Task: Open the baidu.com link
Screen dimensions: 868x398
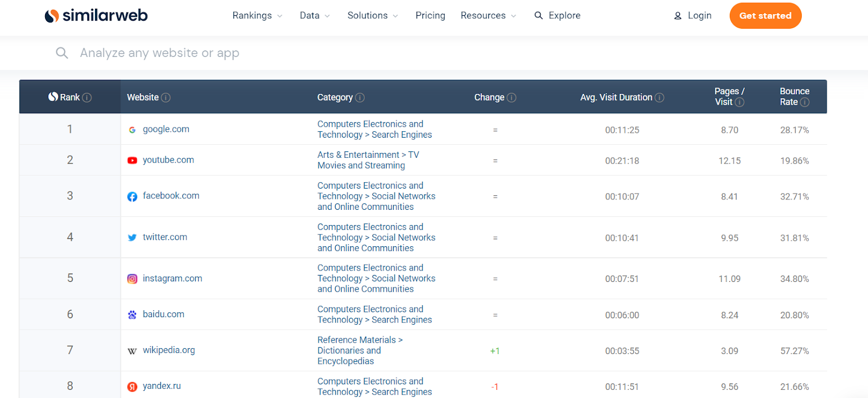Action: (163, 314)
